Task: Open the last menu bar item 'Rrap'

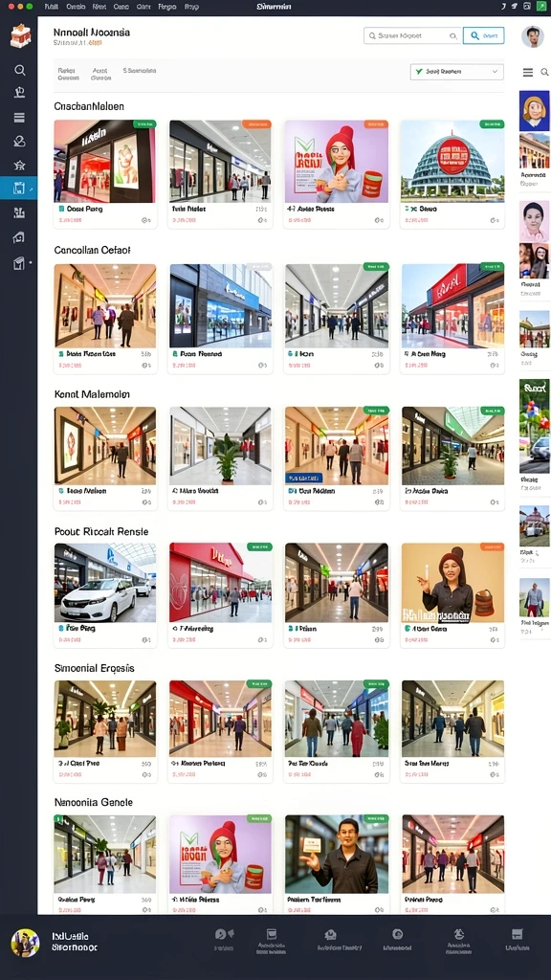Action: coord(191,7)
